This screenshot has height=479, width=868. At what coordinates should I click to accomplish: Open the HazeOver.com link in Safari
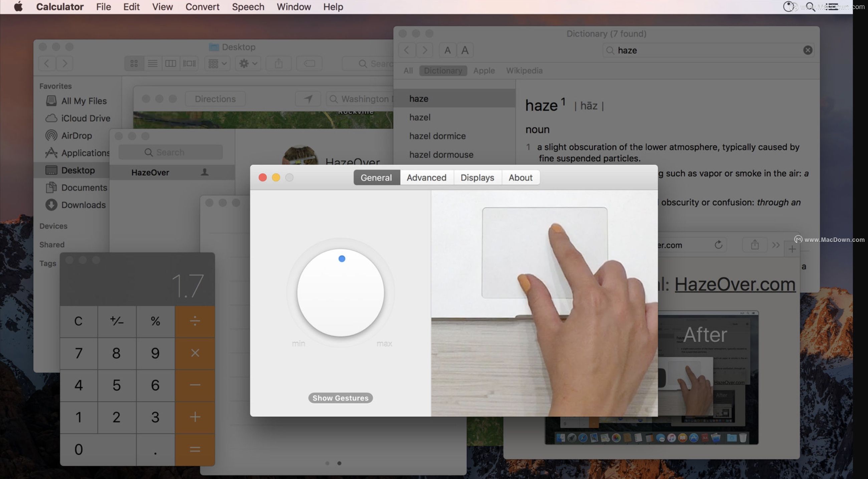coord(735,284)
